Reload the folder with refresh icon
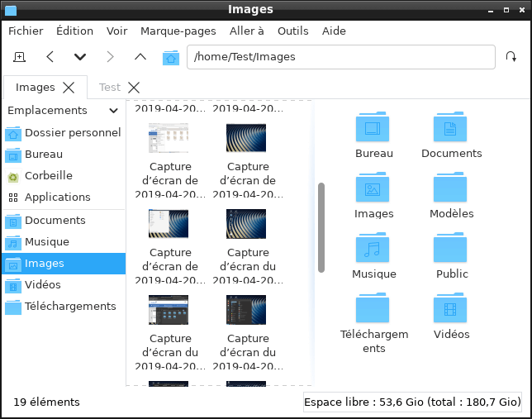This screenshot has height=419, width=532. [511, 57]
